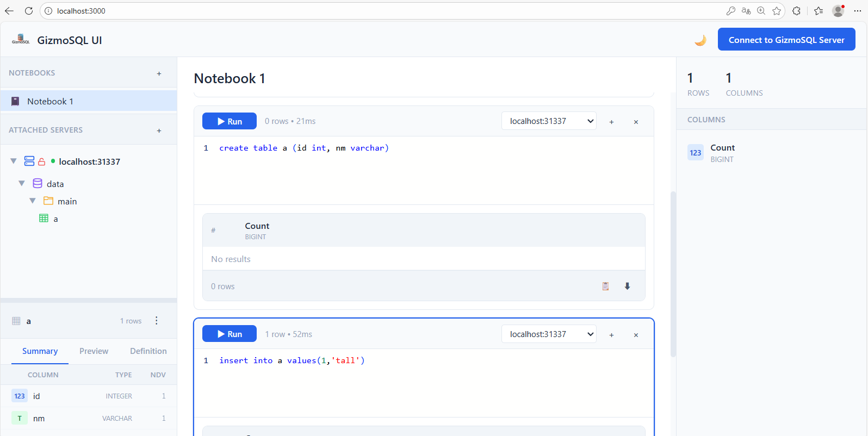
Task: Select table a in server tree
Action: [x=55, y=219]
